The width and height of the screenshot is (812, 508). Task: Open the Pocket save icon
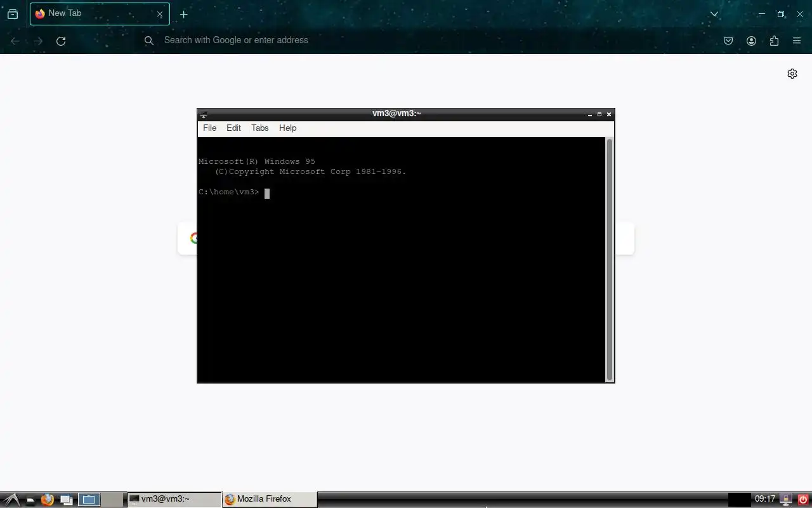[x=728, y=41]
